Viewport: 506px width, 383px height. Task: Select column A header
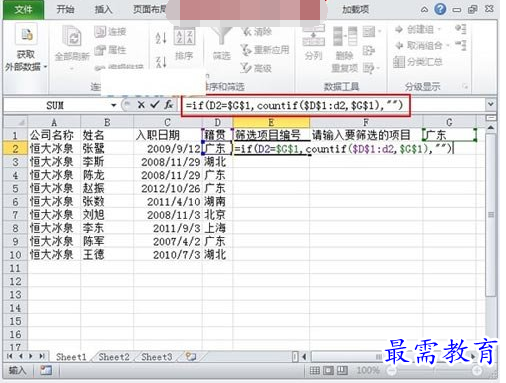(54, 122)
